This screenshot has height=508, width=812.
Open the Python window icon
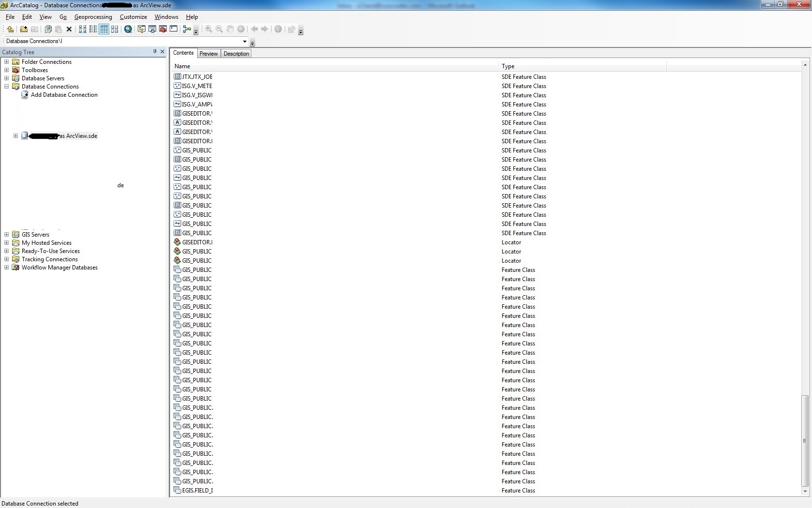(x=174, y=30)
